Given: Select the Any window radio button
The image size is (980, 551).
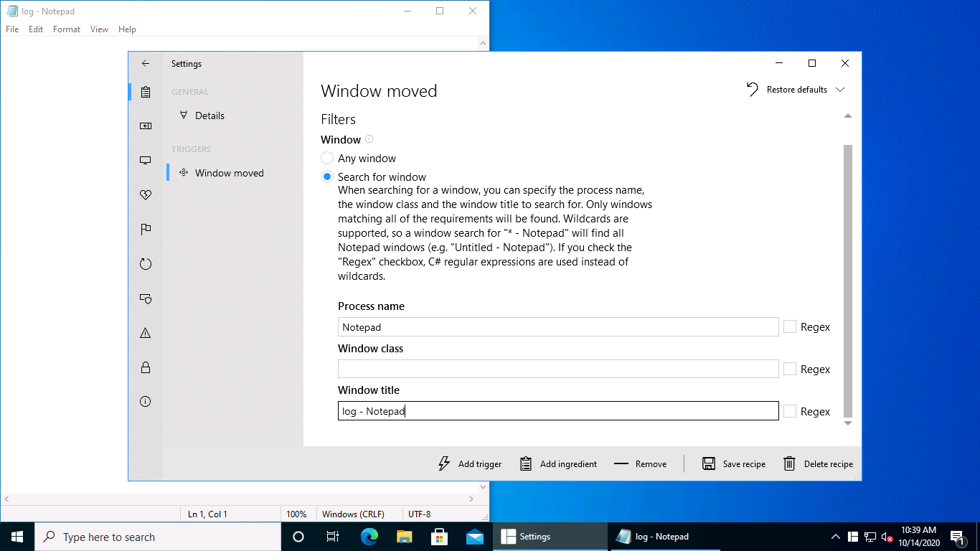Looking at the screenshot, I should point(327,159).
